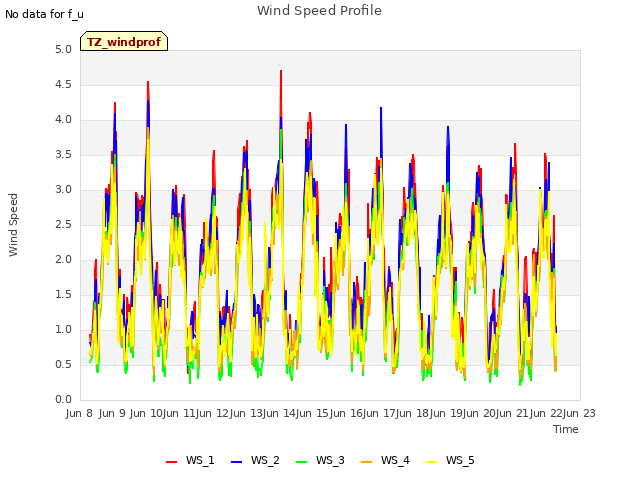Toggle the WS_1 legend entry
The width and height of the screenshot is (640, 480).
(x=190, y=460)
